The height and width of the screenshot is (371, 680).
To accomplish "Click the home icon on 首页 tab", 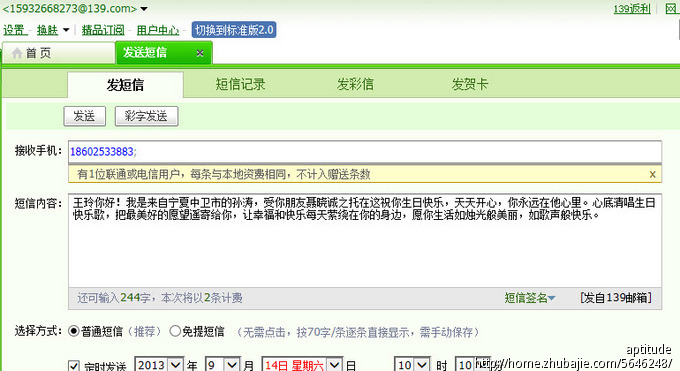I will tap(17, 53).
